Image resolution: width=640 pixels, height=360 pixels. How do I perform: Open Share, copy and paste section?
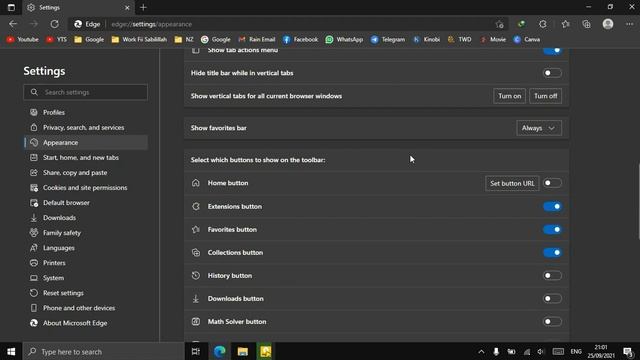coord(86,173)
